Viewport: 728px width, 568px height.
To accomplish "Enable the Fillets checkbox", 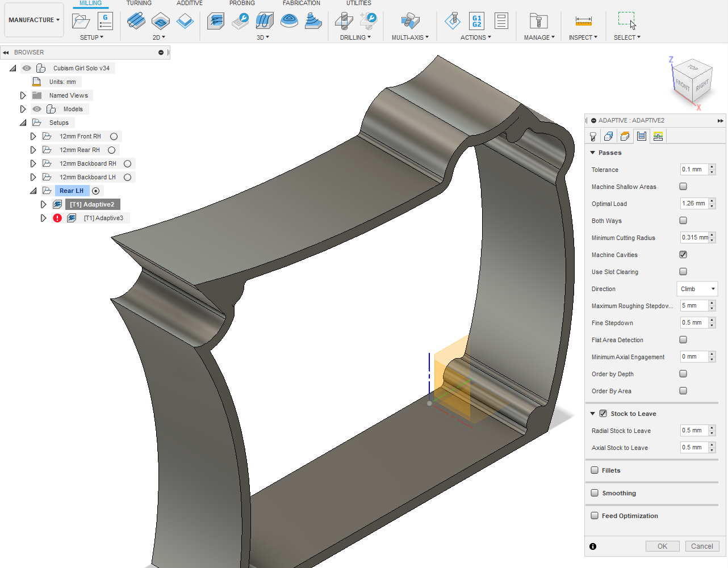I will [x=595, y=470].
